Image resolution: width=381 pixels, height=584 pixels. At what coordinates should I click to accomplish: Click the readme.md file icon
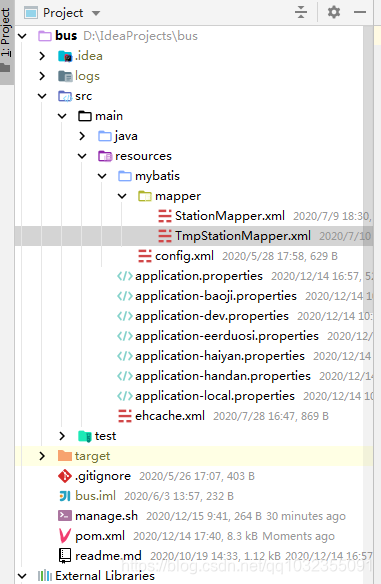click(x=65, y=556)
